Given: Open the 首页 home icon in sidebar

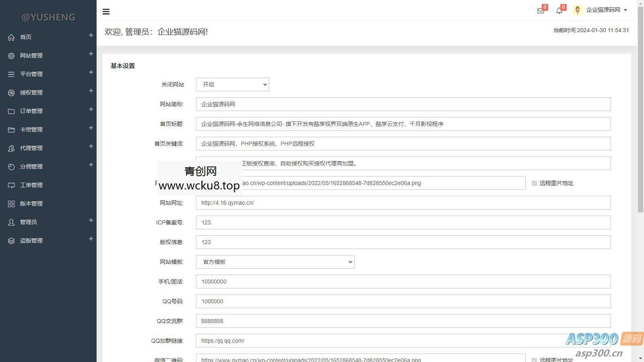Looking at the screenshot, I should [11, 37].
